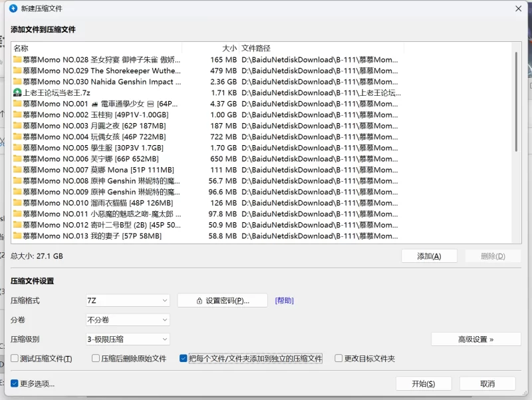Image resolution: width=532 pixels, height=400 pixels.
Task: Click folder icon of Momo NO.030 Nahida
Action: coord(17,82)
